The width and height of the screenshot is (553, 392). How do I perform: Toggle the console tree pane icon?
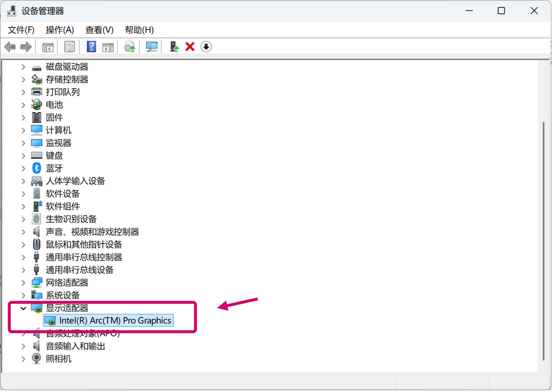(x=48, y=47)
